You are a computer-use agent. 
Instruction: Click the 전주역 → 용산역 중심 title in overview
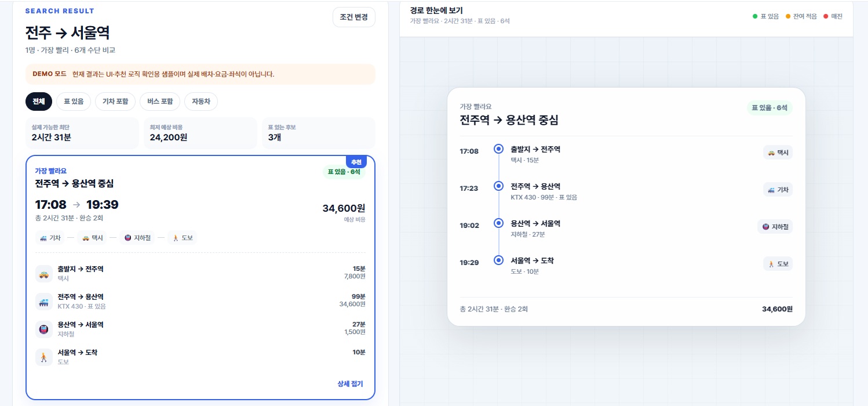coord(509,120)
